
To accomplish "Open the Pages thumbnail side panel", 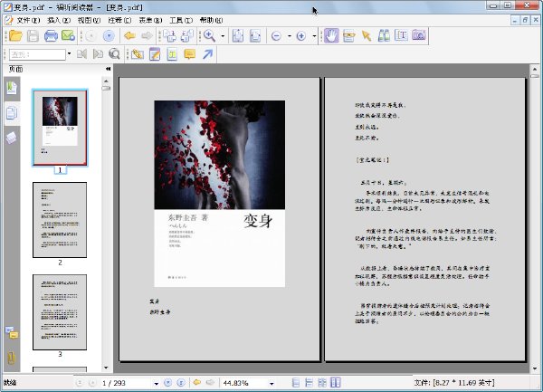I will click(x=12, y=113).
